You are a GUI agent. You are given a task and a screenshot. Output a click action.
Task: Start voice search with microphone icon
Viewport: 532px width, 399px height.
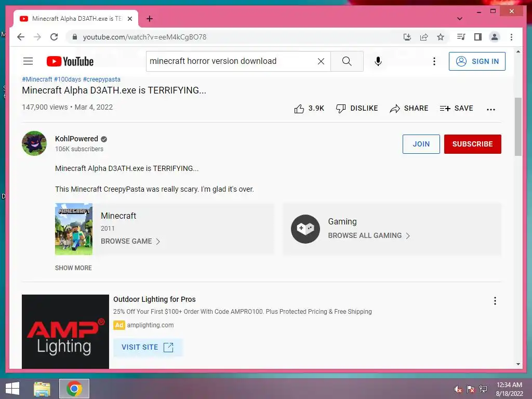(378, 61)
